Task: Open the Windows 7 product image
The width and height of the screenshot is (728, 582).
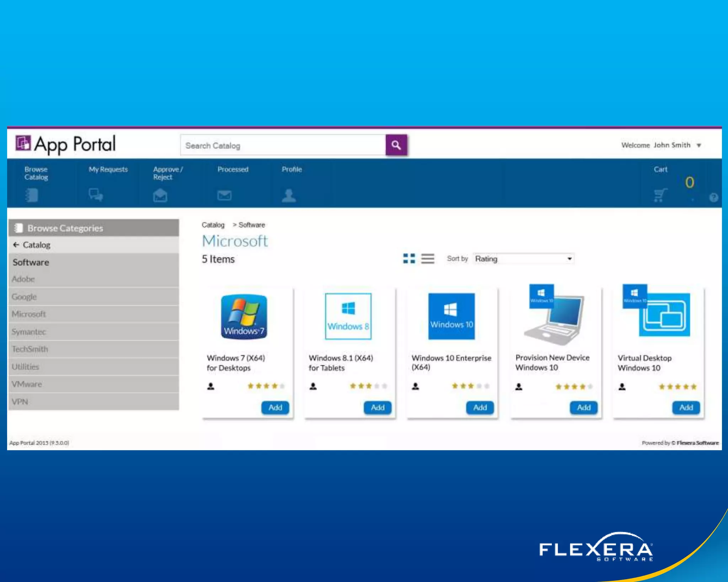Action: 244,317
